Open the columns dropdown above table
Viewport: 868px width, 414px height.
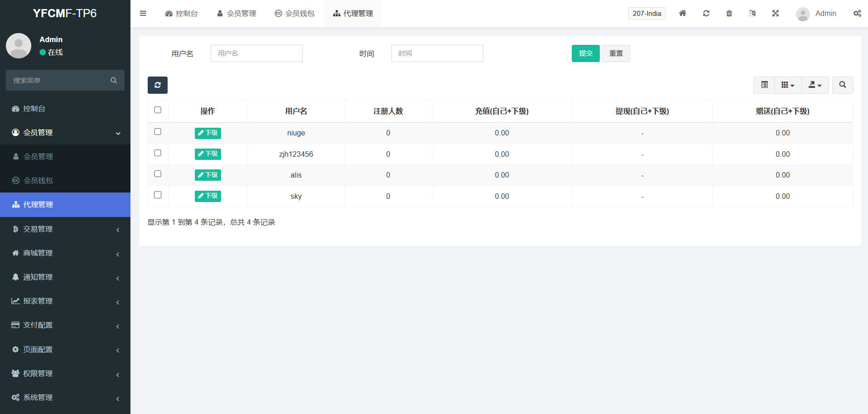tap(788, 85)
